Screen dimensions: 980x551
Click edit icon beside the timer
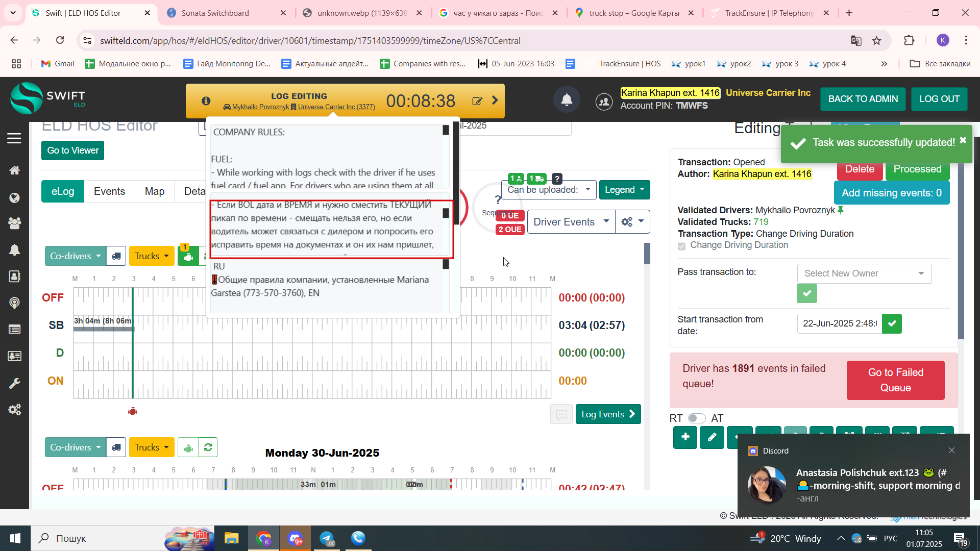(x=477, y=101)
